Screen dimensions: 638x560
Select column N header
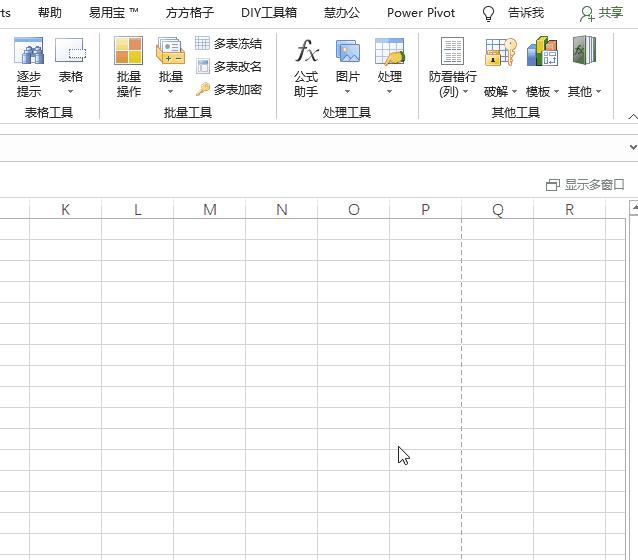[282, 209]
